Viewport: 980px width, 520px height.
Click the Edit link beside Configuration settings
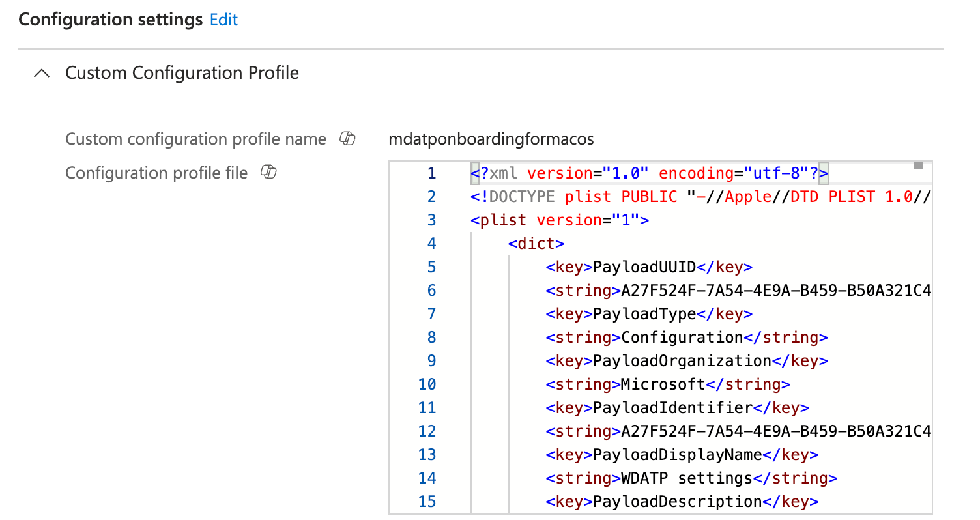point(223,20)
